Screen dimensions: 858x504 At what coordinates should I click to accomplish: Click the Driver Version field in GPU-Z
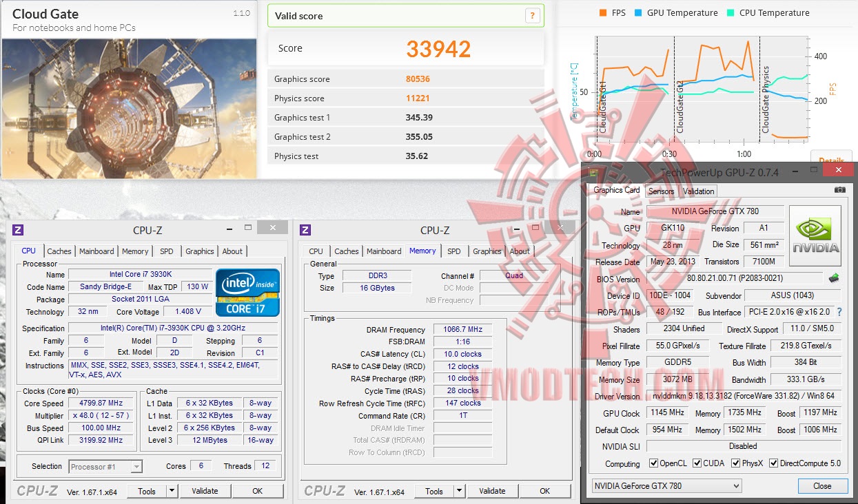click(744, 396)
